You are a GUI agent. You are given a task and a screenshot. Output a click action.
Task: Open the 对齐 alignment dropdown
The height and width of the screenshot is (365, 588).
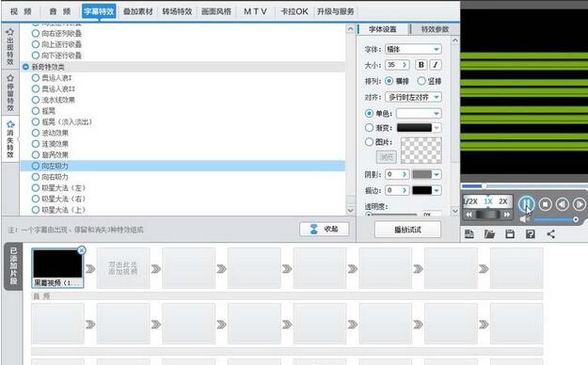[x=413, y=97]
